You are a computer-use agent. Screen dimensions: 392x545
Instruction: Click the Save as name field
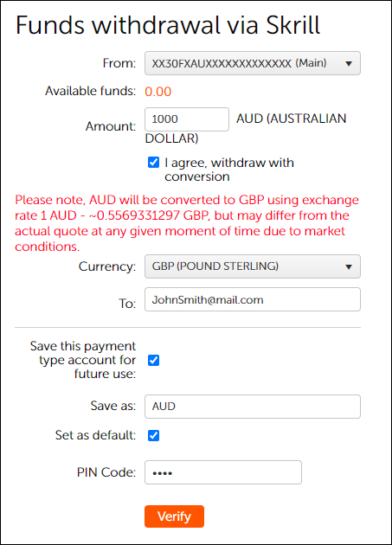[x=253, y=407]
